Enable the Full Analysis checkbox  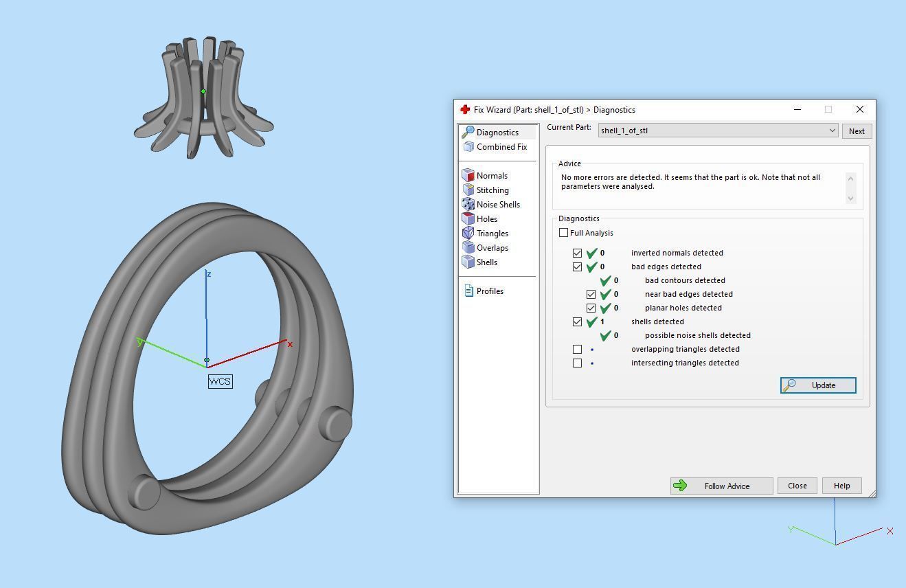tap(564, 233)
